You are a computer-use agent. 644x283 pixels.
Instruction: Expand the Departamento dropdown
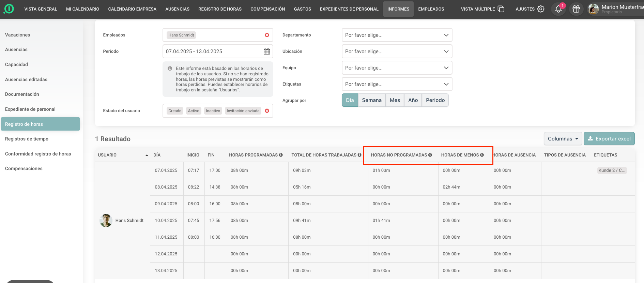point(397,35)
